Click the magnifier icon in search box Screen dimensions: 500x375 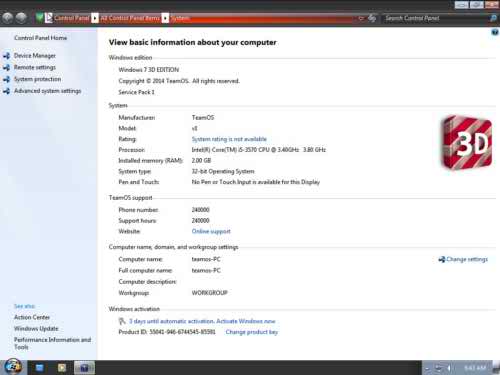[493, 18]
